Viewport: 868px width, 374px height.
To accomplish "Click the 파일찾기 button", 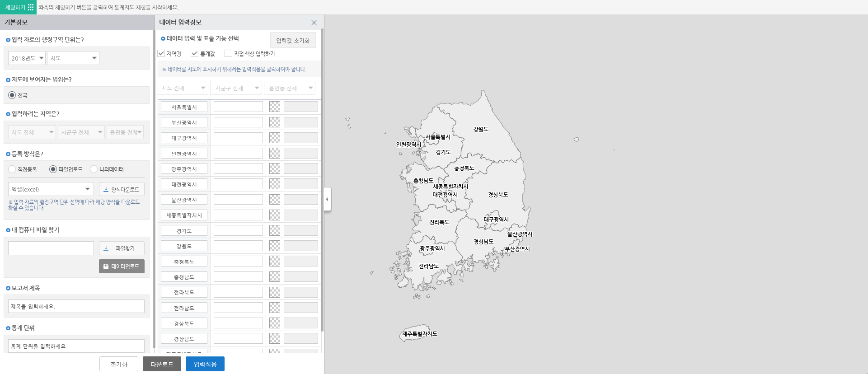I will (122, 248).
